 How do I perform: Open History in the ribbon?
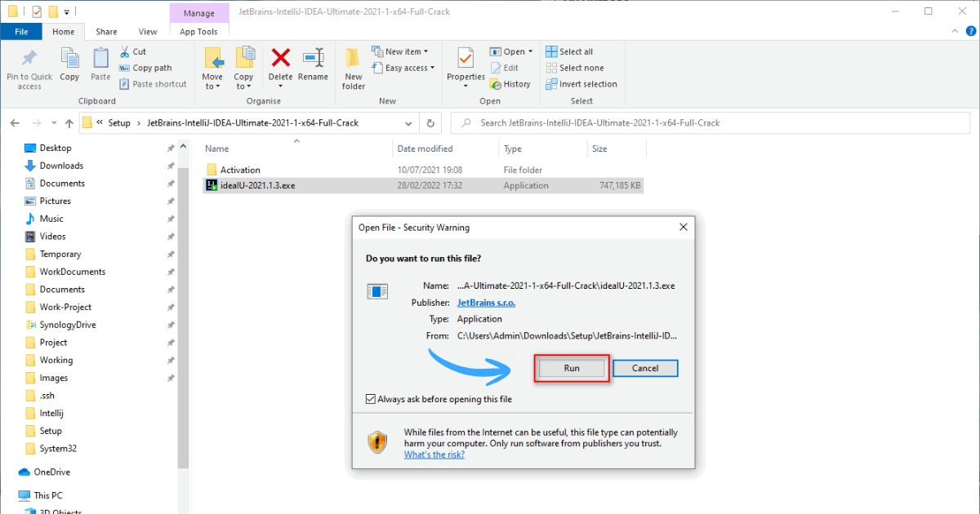tap(510, 84)
